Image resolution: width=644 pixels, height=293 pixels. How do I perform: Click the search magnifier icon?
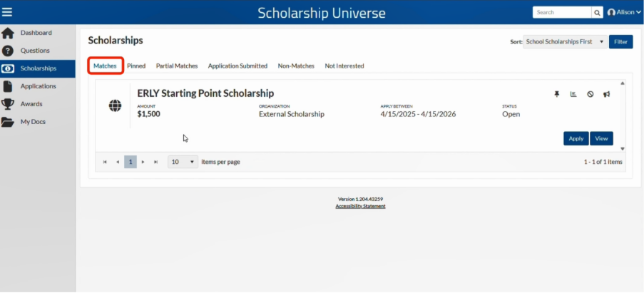597,12
